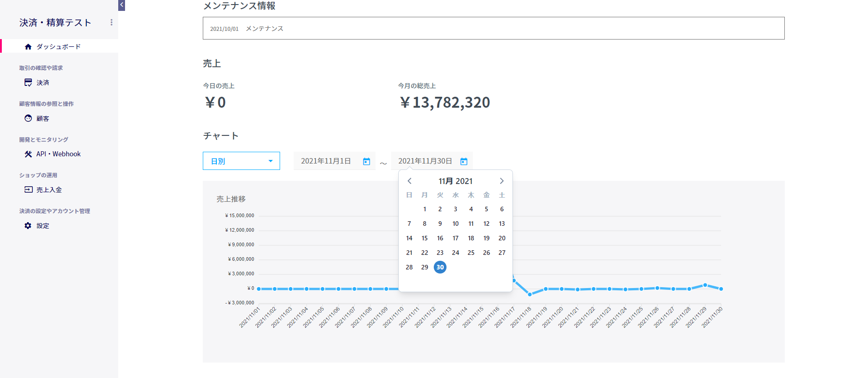Collapse the sidebar with the arrow toggle
Image resolution: width=868 pixels, height=378 pixels.
point(121,5)
